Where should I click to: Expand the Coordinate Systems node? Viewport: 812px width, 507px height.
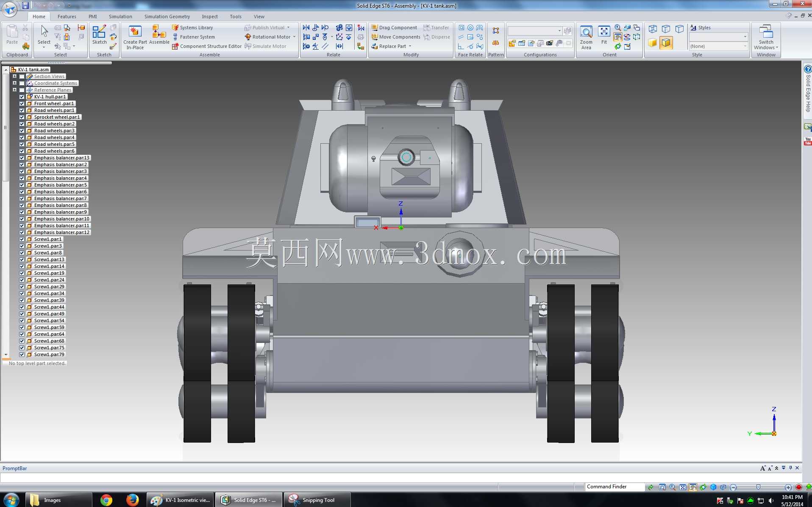[14, 83]
